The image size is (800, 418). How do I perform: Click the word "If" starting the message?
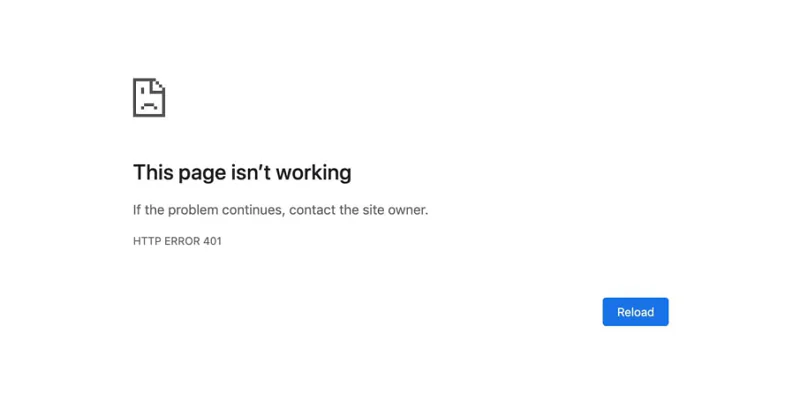coord(137,210)
